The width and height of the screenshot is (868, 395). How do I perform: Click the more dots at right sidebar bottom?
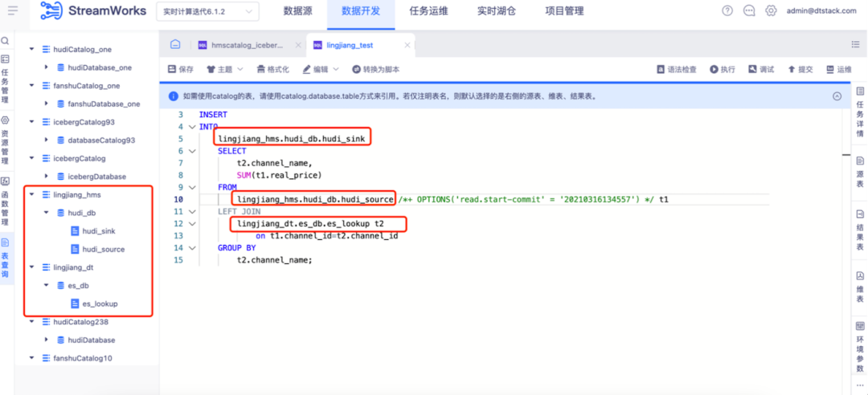tap(860, 385)
